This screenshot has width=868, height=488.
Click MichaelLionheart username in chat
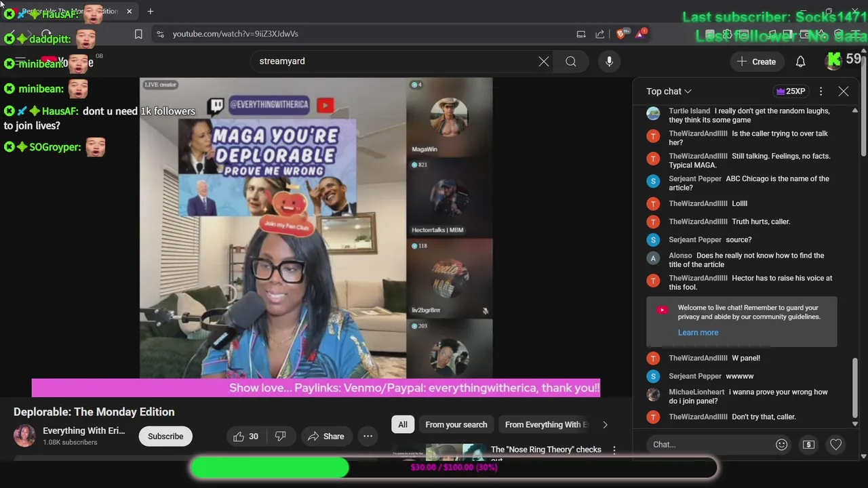696,392
